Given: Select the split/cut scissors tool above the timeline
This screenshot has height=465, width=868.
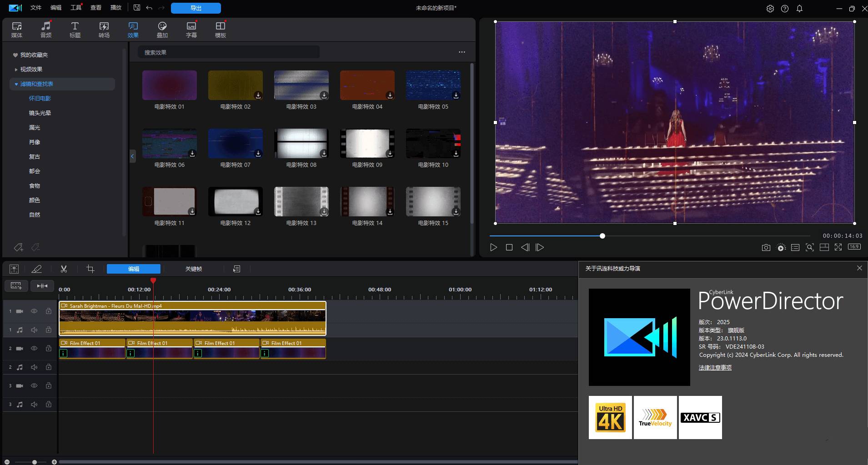Looking at the screenshot, I should pos(64,269).
